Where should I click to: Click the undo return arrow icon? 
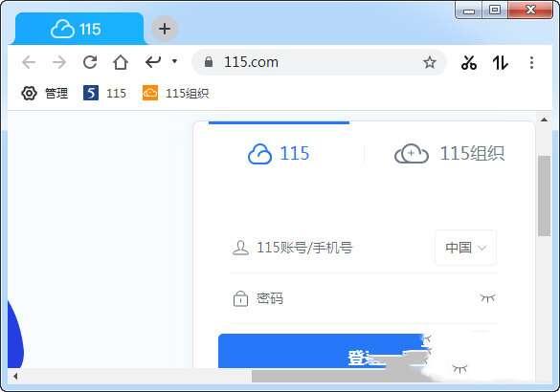[153, 62]
